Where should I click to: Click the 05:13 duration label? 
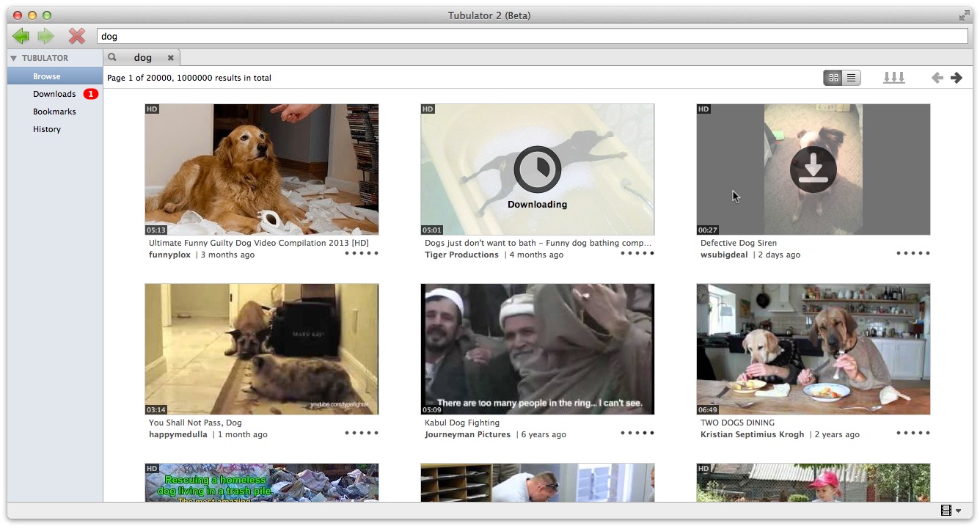click(x=156, y=230)
